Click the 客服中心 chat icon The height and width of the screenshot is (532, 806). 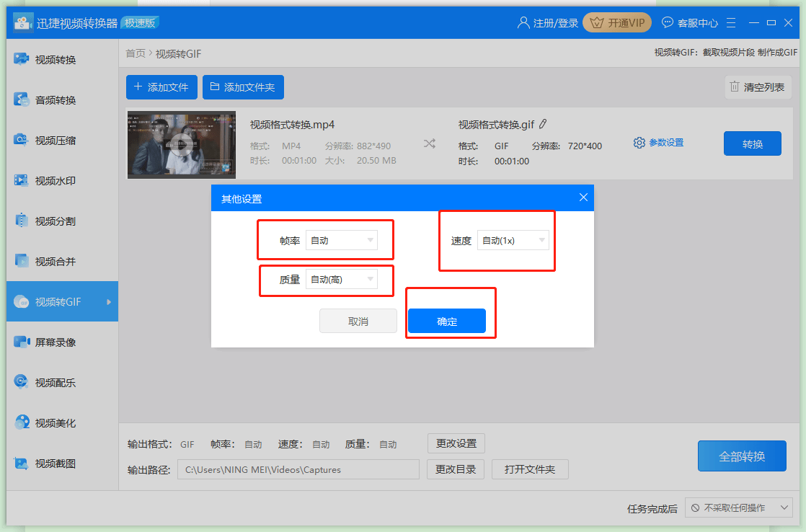(668, 22)
